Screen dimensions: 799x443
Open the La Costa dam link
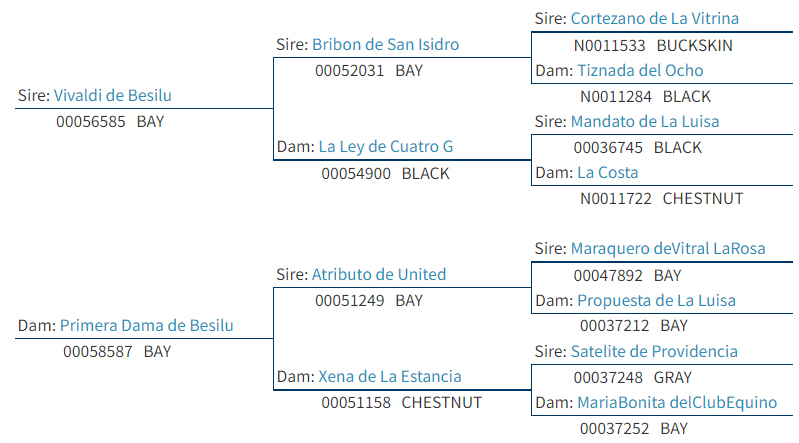click(607, 172)
